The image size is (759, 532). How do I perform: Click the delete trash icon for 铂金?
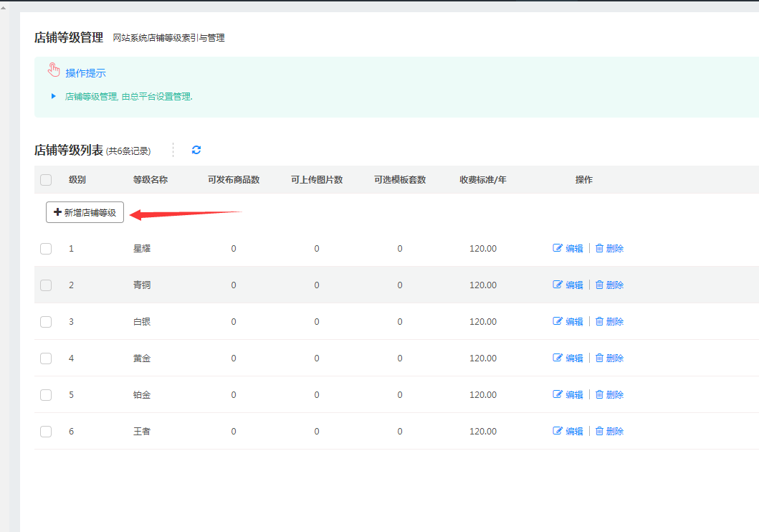[x=600, y=394]
